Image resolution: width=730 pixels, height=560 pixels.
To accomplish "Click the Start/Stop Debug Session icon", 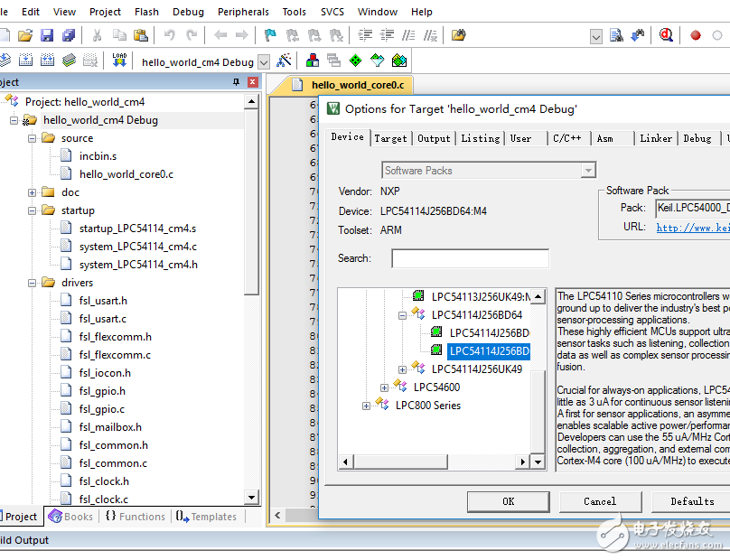I will tap(666, 35).
